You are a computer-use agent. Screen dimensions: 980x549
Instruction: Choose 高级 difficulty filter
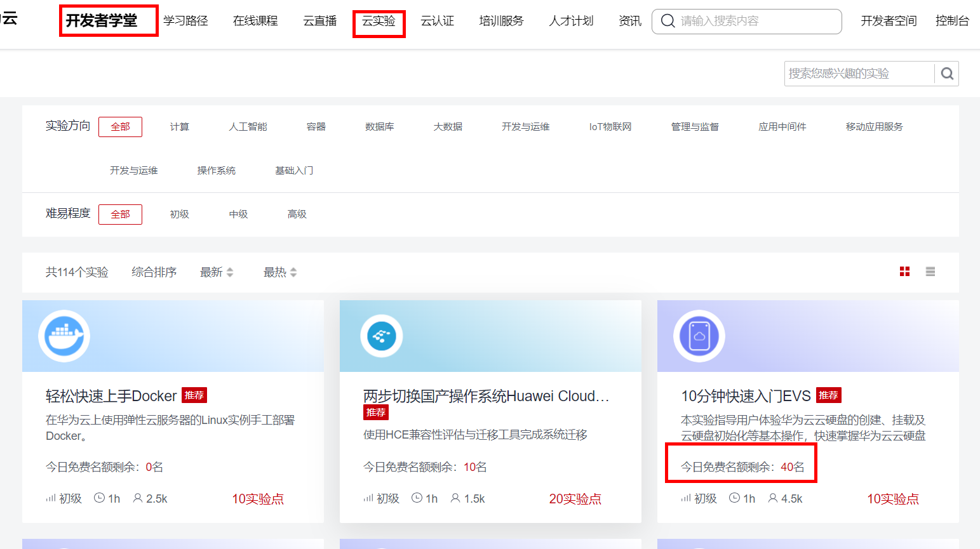pyautogui.click(x=297, y=215)
